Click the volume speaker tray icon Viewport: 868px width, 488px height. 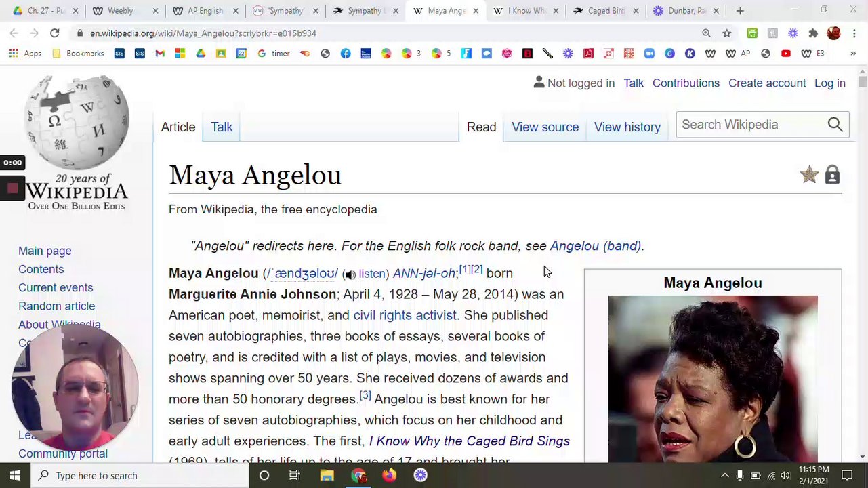(x=785, y=476)
